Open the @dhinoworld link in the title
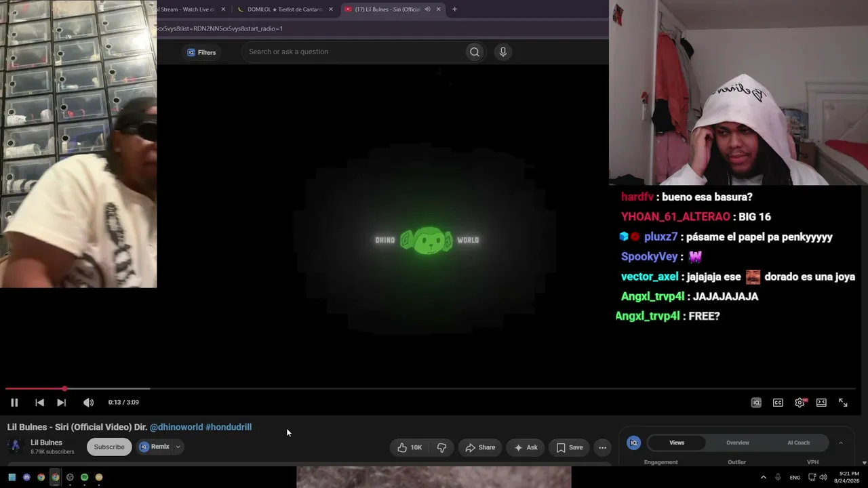Viewport: 868px width, 488px height. coord(176,427)
